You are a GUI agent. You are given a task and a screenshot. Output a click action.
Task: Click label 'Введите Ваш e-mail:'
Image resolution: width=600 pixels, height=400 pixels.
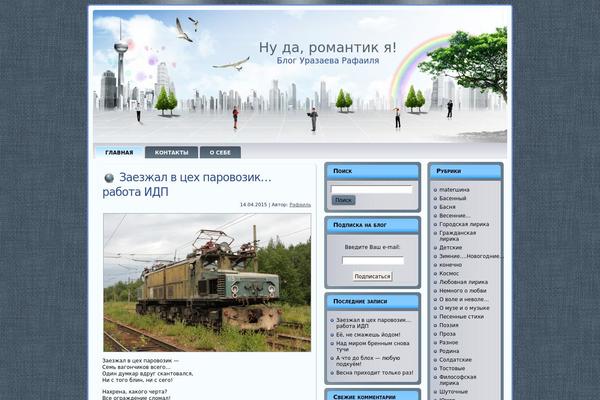pyautogui.click(x=372, y=247)
